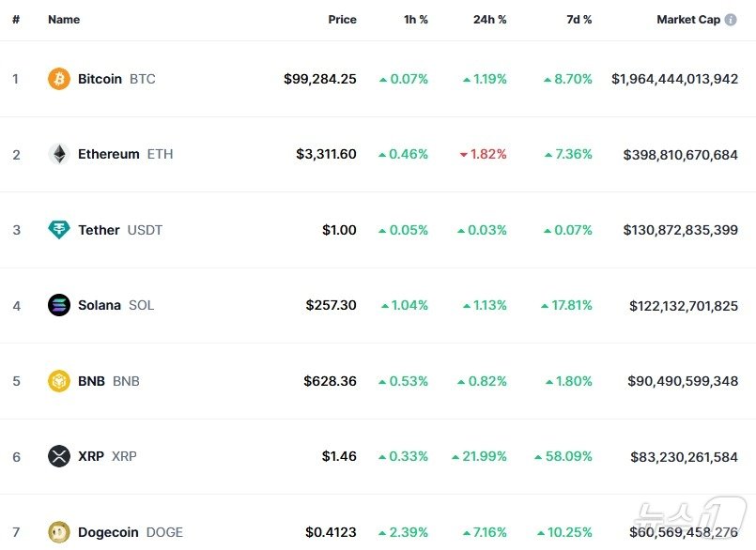Click the Market Cap info icon

point(731,20)
